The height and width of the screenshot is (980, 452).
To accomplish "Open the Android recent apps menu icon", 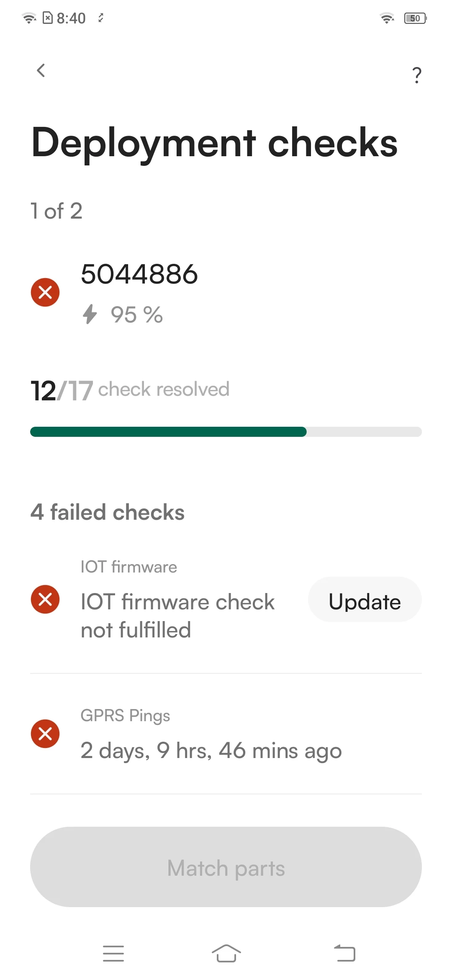I will click(113, 954).
